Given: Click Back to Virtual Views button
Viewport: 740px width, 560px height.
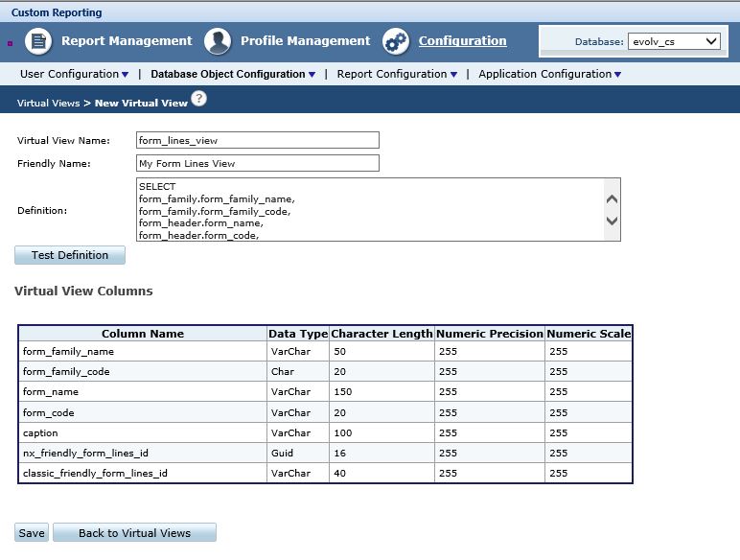Looking at the screenshot, I should pyautogui.click(x=134, y=532).
